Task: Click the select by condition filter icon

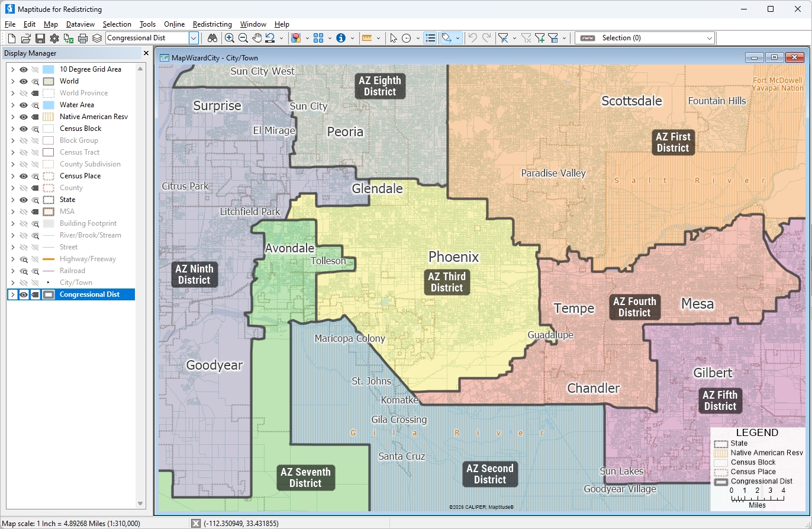Action: (x=553, y=39)
